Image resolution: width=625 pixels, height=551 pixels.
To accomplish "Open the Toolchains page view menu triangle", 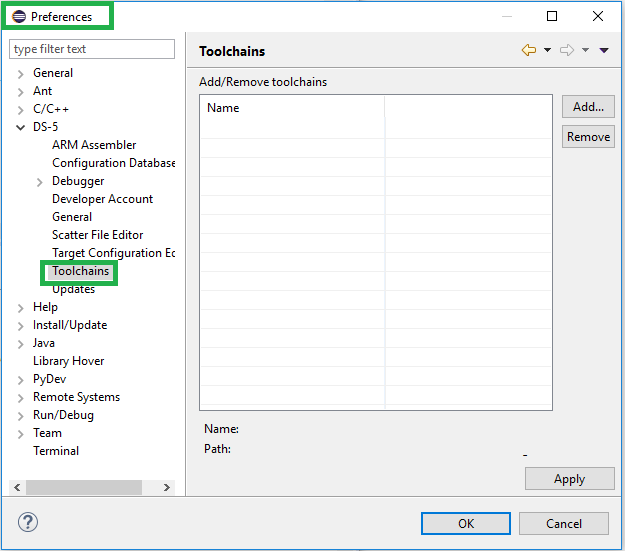I will coord(604,50).
